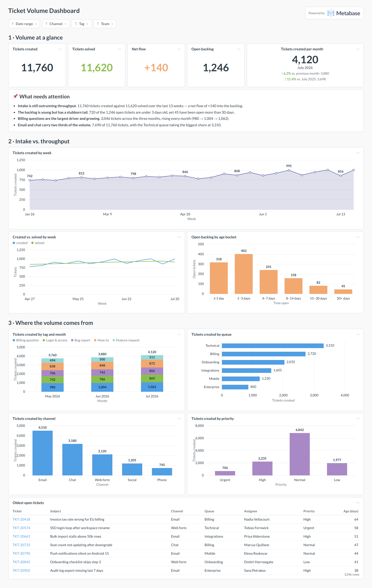Toggle the created series legend item

tap(20, 243)
